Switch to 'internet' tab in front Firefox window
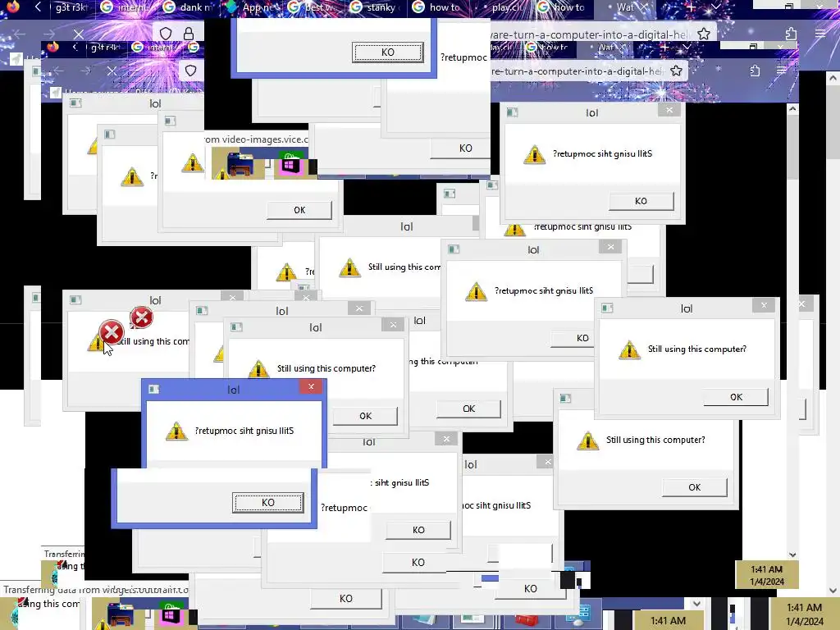The width and height of the screenshot is (840, 630). coord(126,7)
